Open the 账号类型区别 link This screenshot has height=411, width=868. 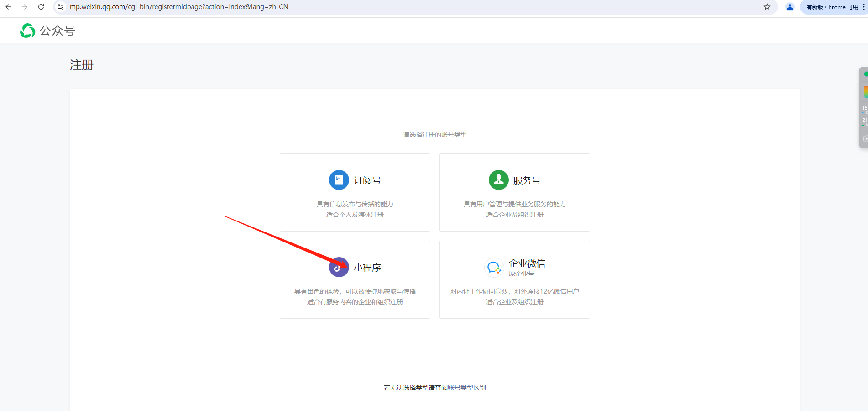click(x=466, y=388)
